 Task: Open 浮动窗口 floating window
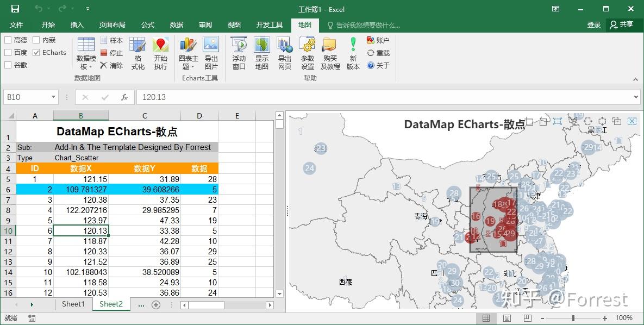(238, 53)
